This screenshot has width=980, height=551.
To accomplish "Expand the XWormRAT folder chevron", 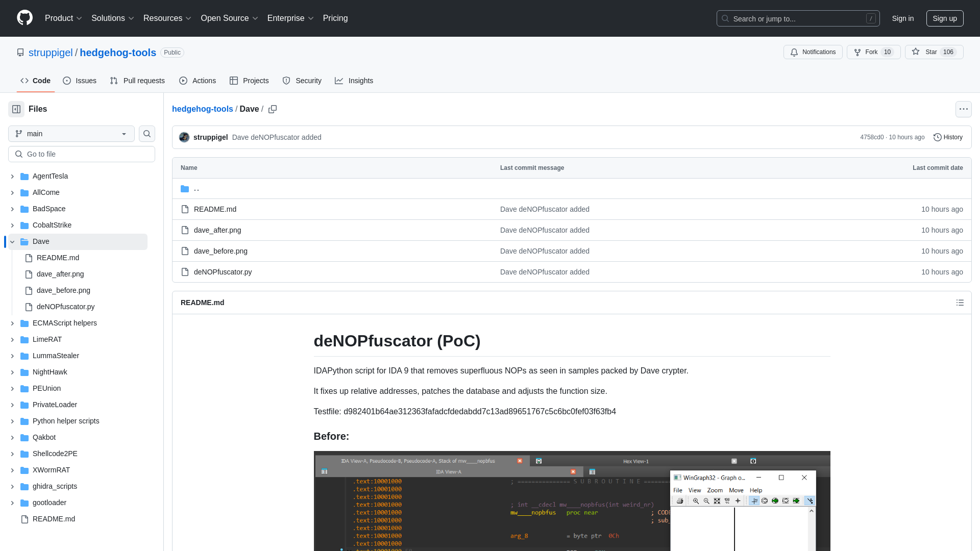I will [x=12, y=470].
